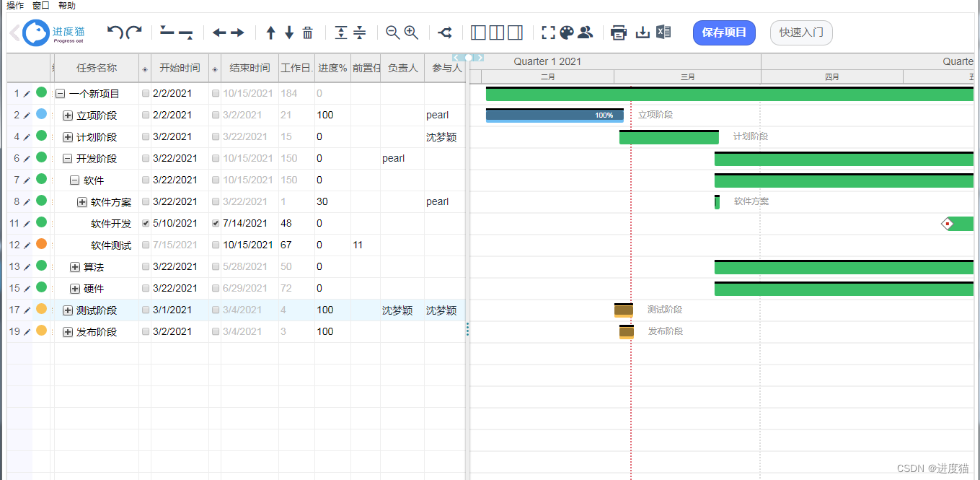Click the blue status dot for 立项阶段

point(42,114)
